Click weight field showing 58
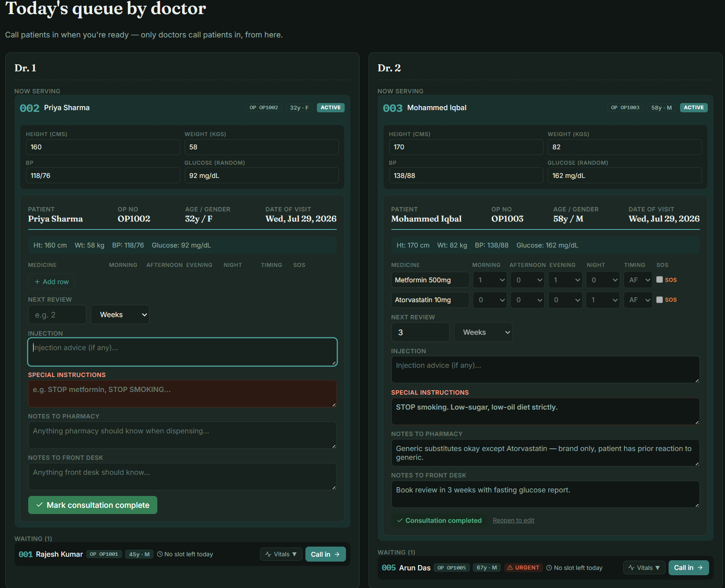The image size is (725, 588). coord(262,147)
